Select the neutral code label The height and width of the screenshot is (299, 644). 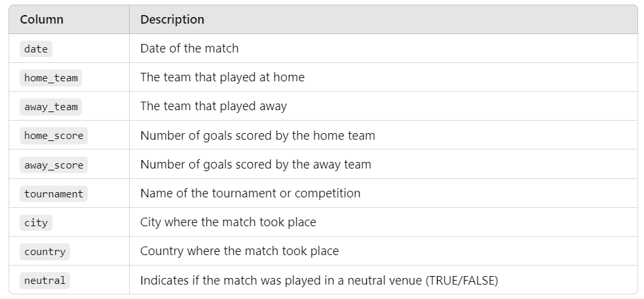click(x=45, y=281)
